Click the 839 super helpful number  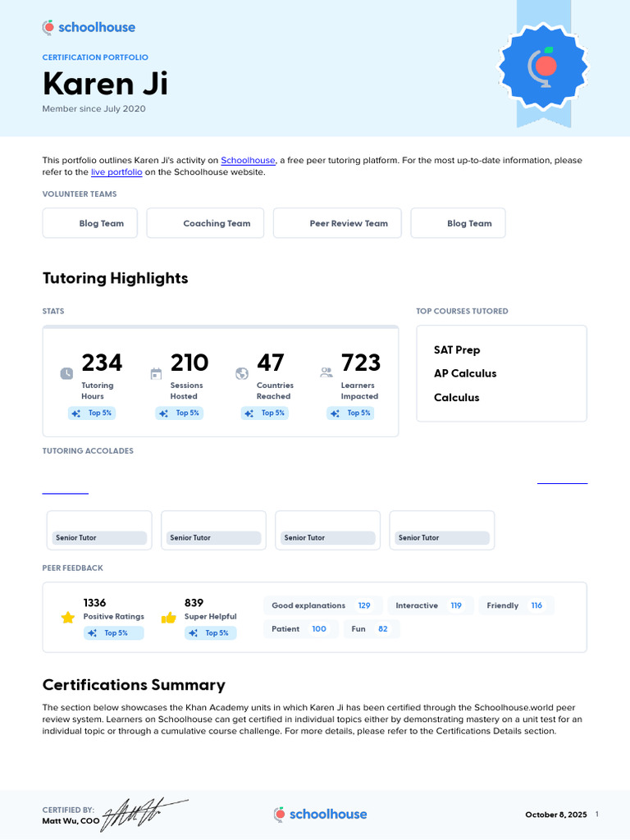click(x=194, y=603)
